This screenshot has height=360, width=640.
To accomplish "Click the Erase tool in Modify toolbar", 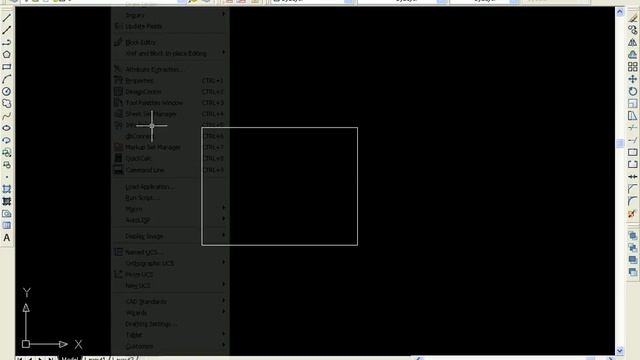I will (x=633, y=18).
